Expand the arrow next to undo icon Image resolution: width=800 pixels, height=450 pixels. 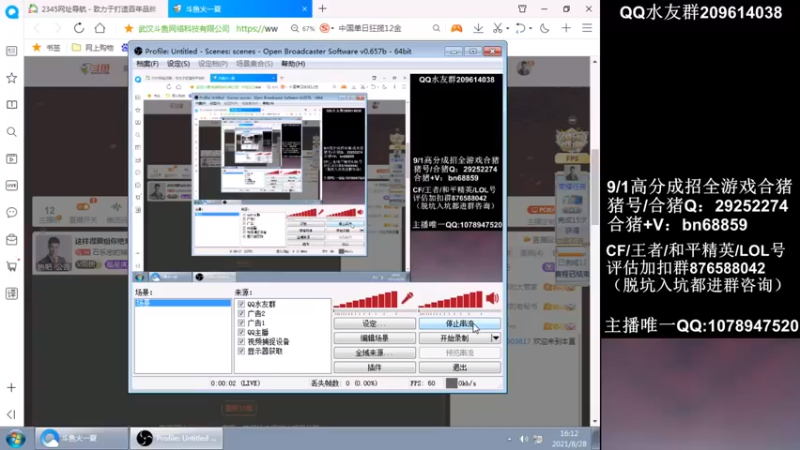[531, 29]
